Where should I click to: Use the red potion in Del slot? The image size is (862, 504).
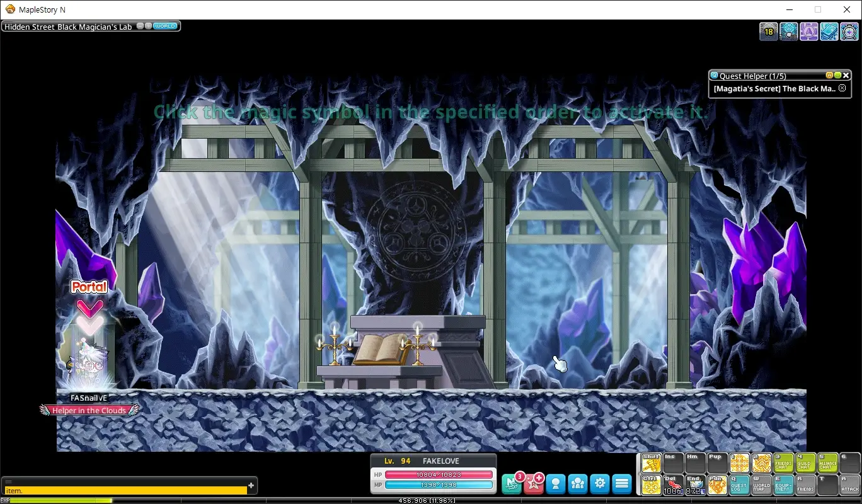(x=673, y=485)
